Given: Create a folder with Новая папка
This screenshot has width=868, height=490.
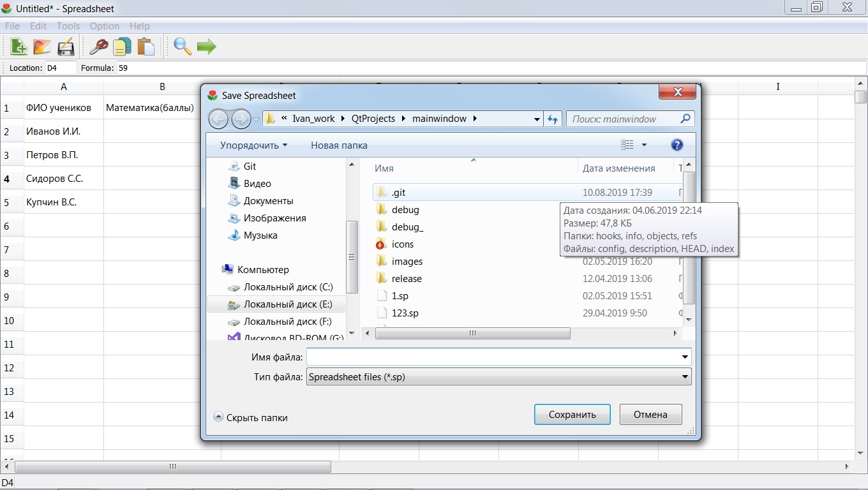Looking at the screenshot, I should click(x=339, y=145).
